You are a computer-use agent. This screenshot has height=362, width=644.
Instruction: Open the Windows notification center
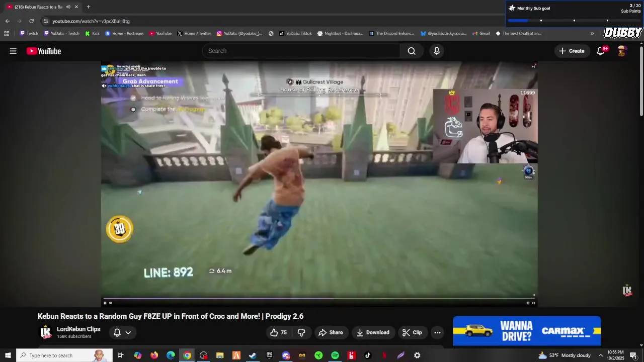(633, 355)
